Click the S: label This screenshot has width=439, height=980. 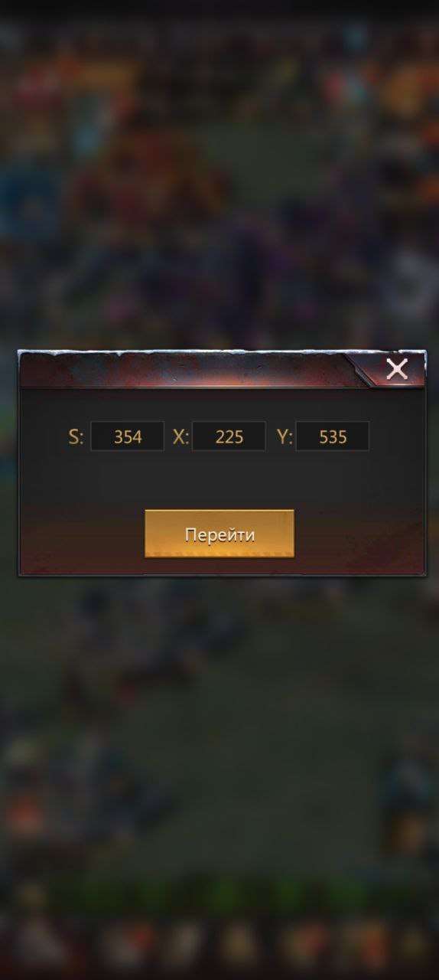[76, 436]
